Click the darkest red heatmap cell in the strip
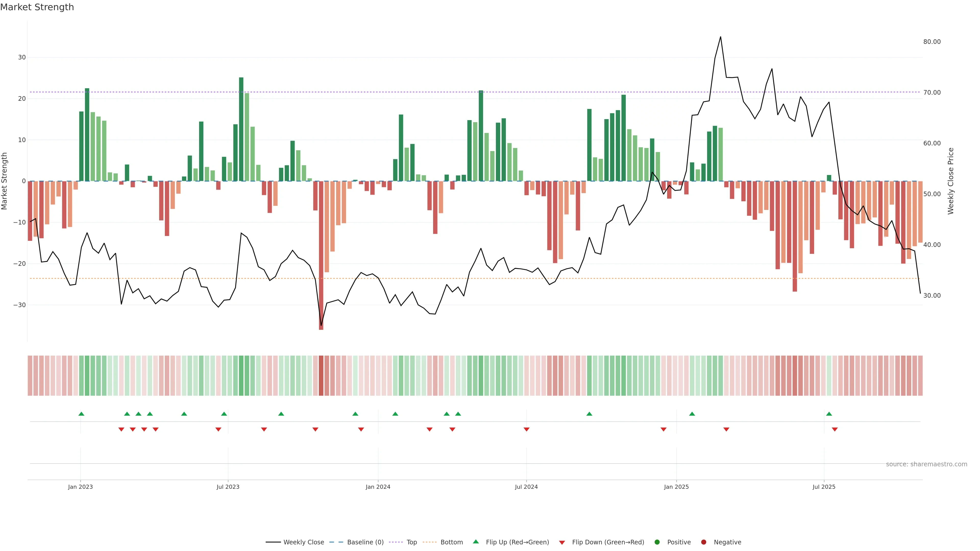The height and width of the screenshot is (551, 980). (321, 376)
